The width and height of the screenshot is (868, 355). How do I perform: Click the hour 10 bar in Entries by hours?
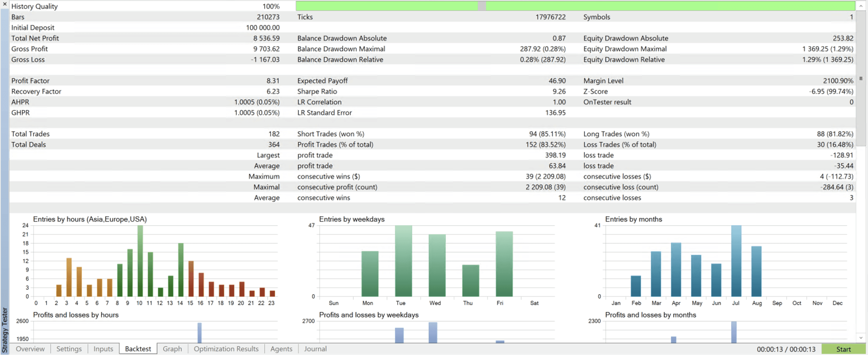pyautogui.click(x=140, y=261)
